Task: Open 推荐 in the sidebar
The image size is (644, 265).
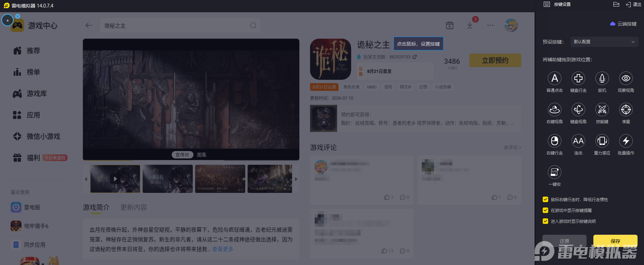Action: 27,51
